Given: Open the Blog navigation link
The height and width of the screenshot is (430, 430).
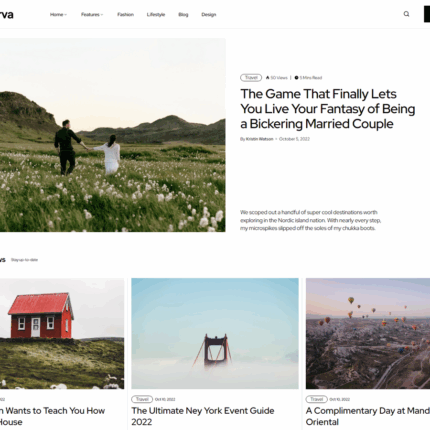Looking at the screenshot, I should (x=183, y=15).
